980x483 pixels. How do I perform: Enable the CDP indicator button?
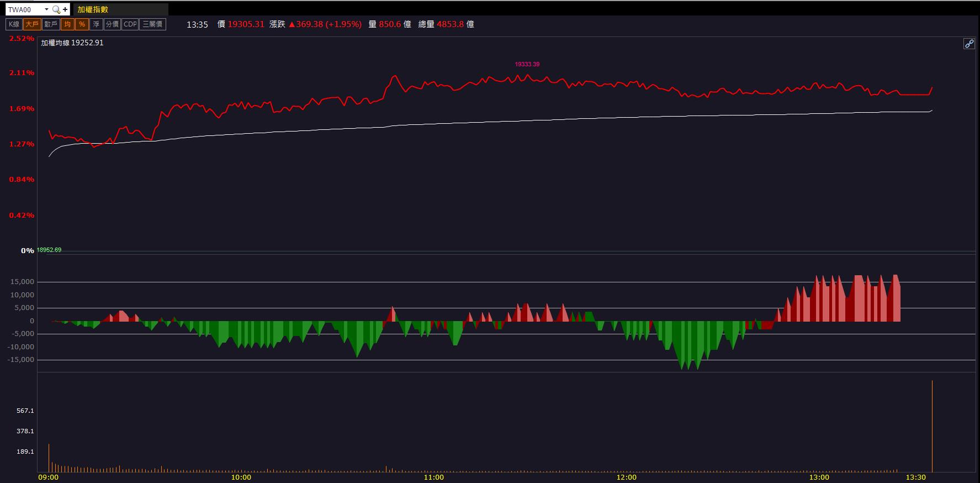click(x=130, y=24)
